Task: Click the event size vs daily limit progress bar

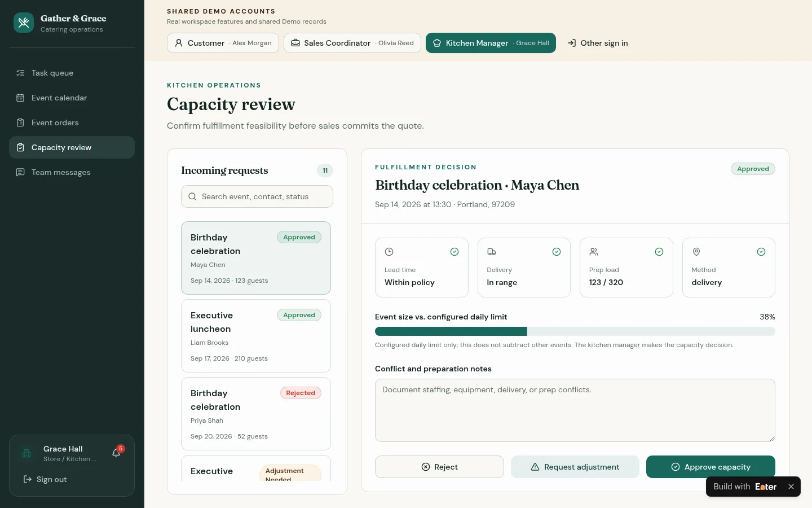Action: (x=575, y=331)
